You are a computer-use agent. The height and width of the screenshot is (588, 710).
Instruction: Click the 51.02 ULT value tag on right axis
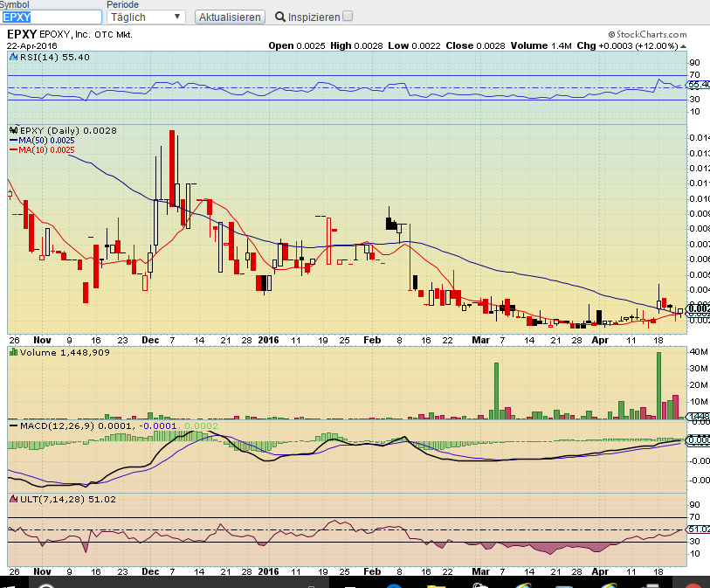tap(699, 529)
